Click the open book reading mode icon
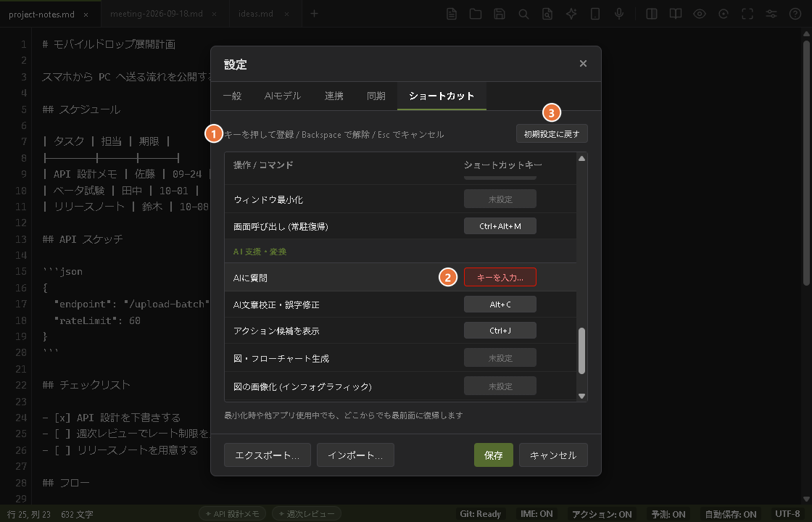Image resolution: width=812 pixels, height=522 pixels. click(675, 14)
